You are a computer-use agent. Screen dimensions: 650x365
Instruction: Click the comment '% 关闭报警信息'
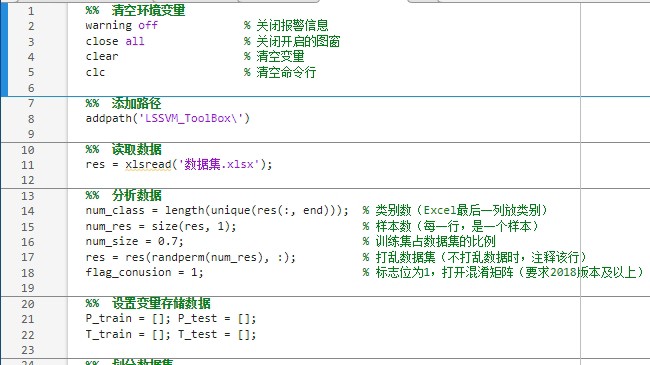pos(286,26)
